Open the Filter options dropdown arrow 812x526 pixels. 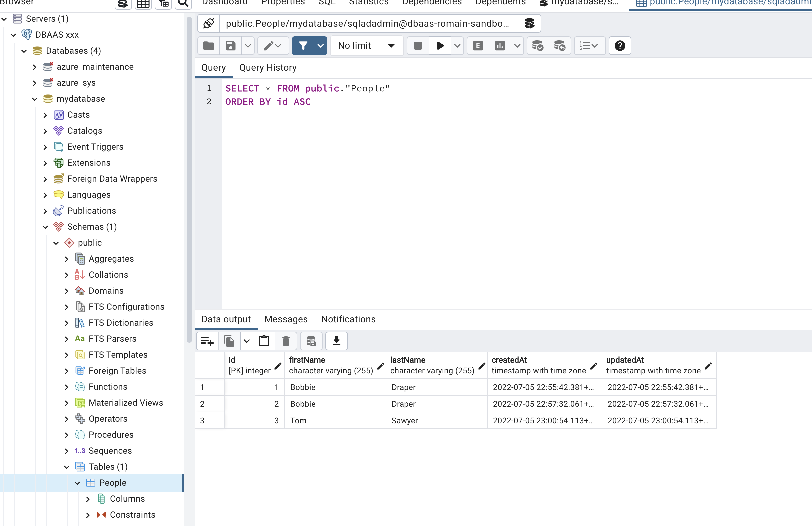coord(320,46)
